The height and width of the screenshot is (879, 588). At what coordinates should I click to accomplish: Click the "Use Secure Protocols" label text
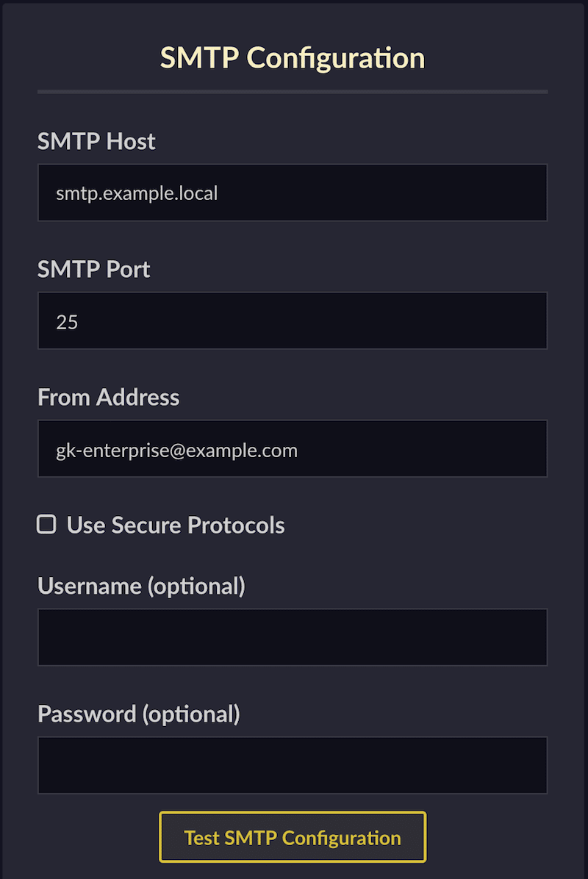(176, 525)
